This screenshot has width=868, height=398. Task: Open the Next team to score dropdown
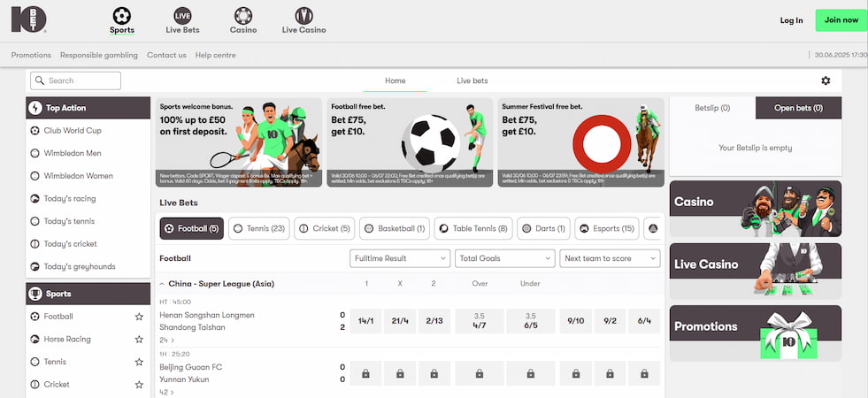point(610,258)
